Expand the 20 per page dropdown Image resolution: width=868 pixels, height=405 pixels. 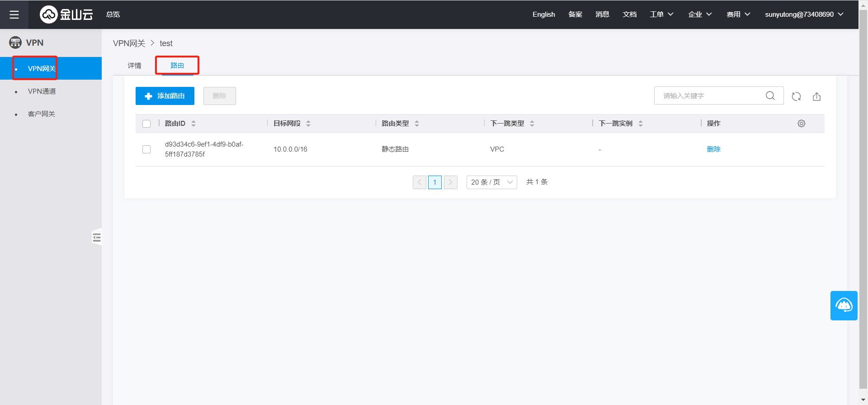(491, 182)
